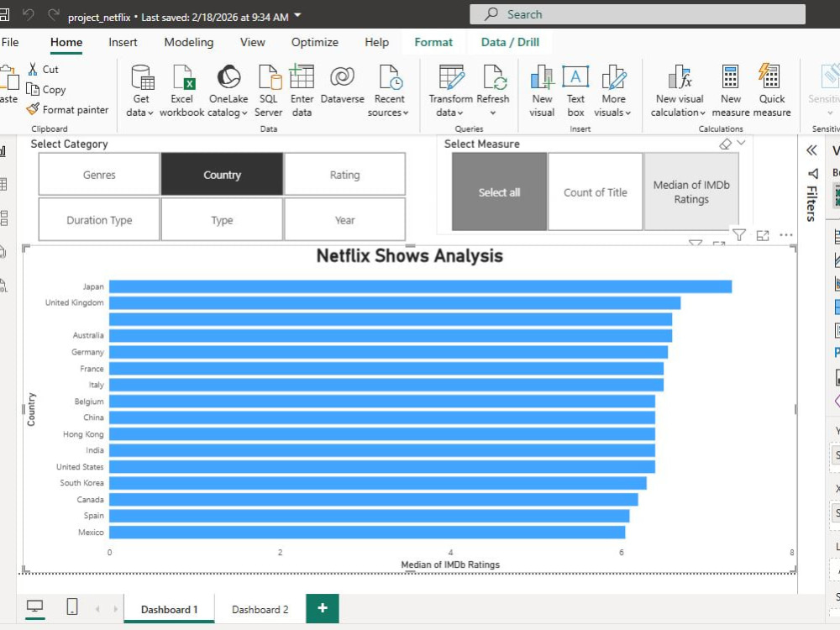Toggle the Duration Type slicer tile
The image size is (840, 630).
point(99,220)
